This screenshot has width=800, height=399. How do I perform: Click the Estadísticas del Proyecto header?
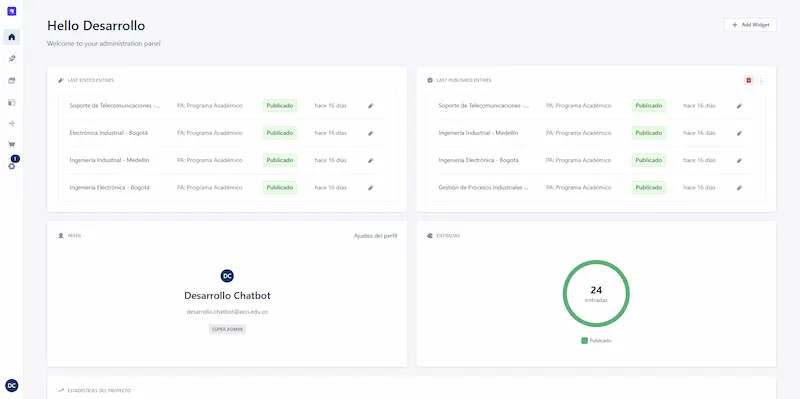click(99, 390)
